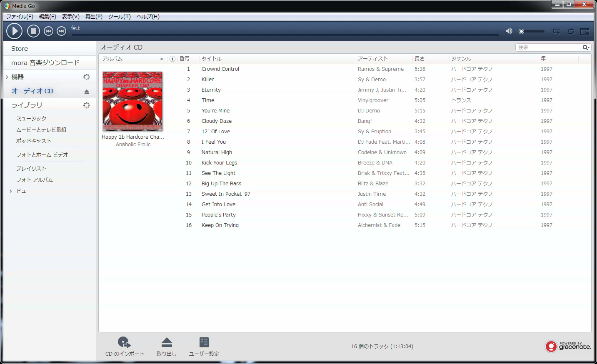The height and width of the screenshot is (364, 597).
Task: Mute audio with the speaker icon
Action: tap(509, 31)
